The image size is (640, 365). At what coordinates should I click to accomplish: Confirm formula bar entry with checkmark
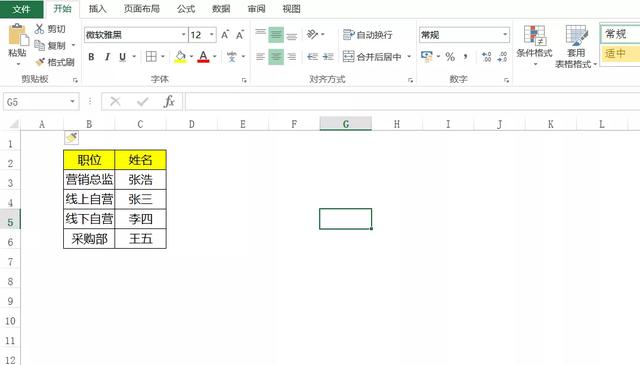[x=142, y=101]
